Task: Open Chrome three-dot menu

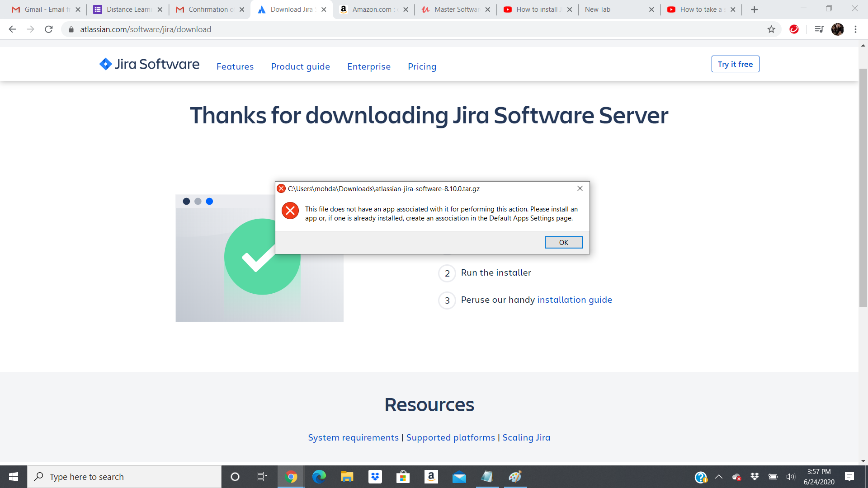Action: coord(855,29)
